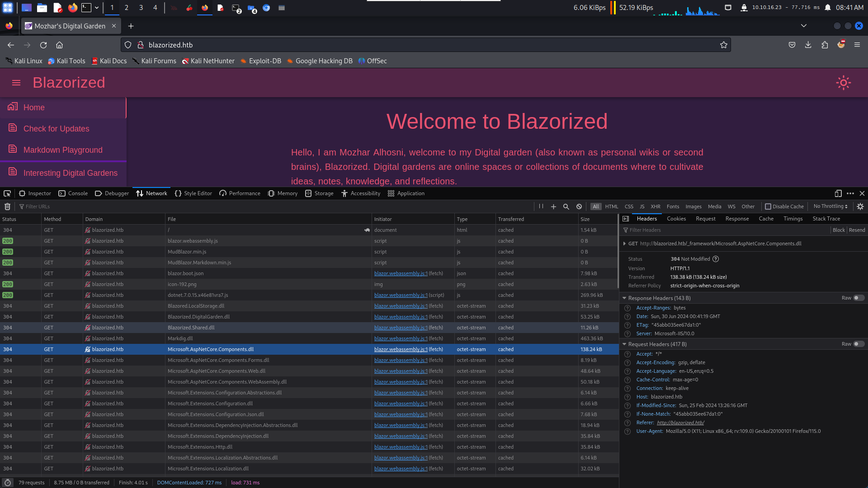The width and height of the screenshot is (868, 488).
Task: Open list all tabs dropdown chevron
Action: [x=804, y=26]
